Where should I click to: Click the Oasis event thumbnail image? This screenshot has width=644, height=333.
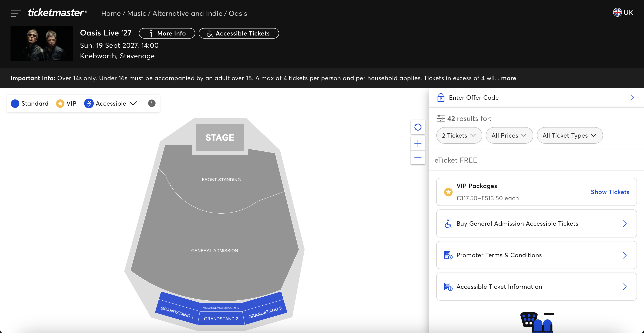[42, 44]
